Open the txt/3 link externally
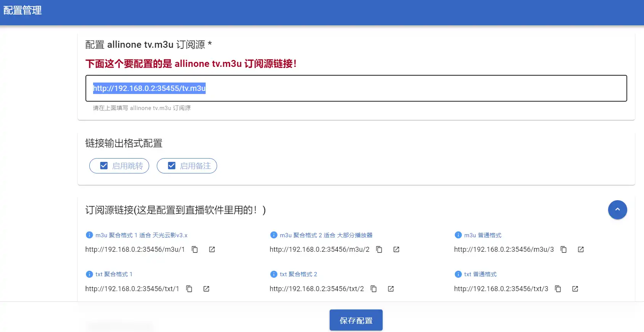Viewport: 644px width, 332px height. pos(575,289)
